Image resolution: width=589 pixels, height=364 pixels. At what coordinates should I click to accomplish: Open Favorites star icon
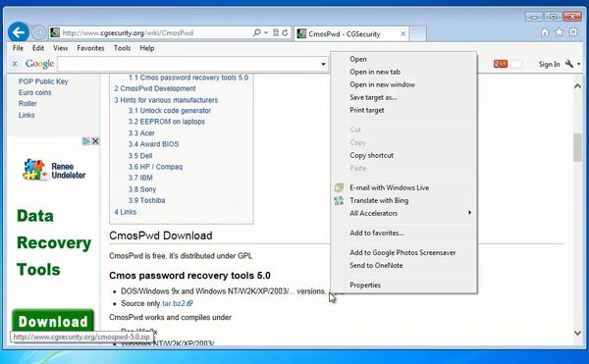560,32
